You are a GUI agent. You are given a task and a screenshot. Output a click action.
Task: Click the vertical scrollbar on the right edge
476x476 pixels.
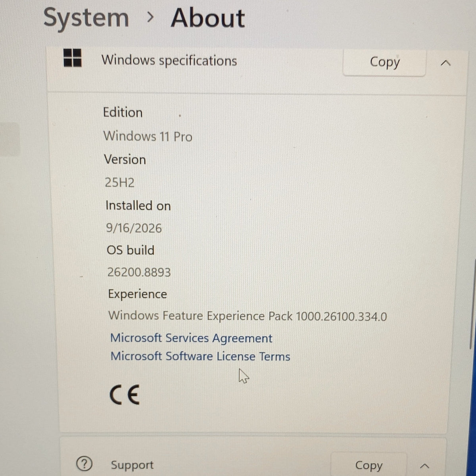(473, 303)
